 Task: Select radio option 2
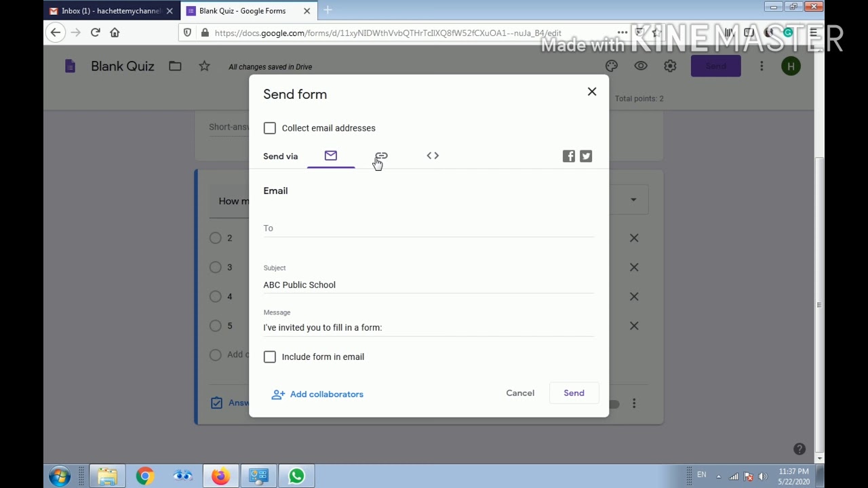click(x=216, y=238)
